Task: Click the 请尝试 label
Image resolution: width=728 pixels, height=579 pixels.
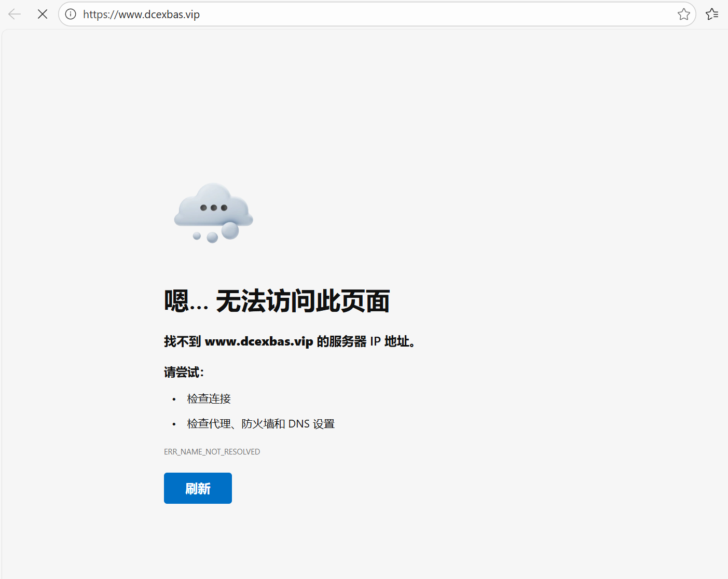Action: (184, 372)
